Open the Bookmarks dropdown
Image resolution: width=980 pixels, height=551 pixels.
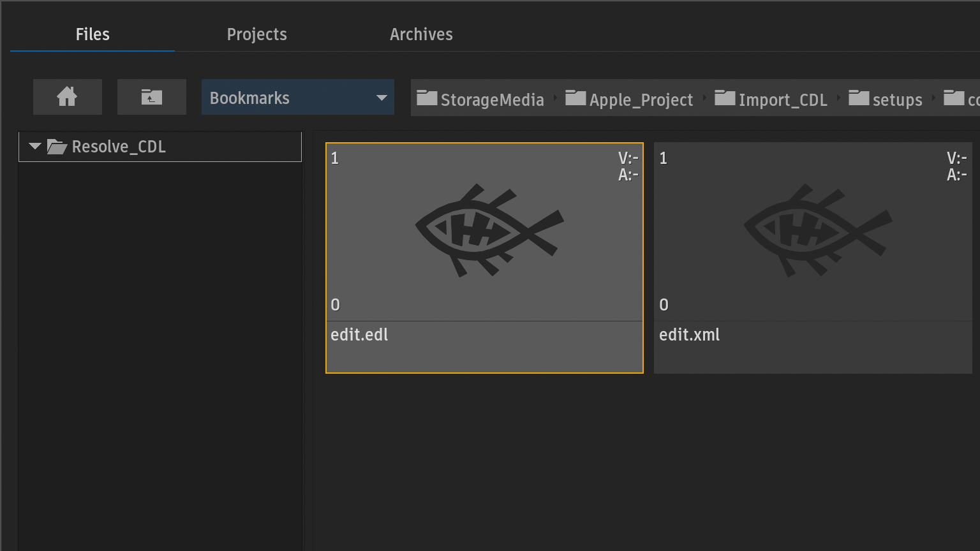tap(297, 98)
